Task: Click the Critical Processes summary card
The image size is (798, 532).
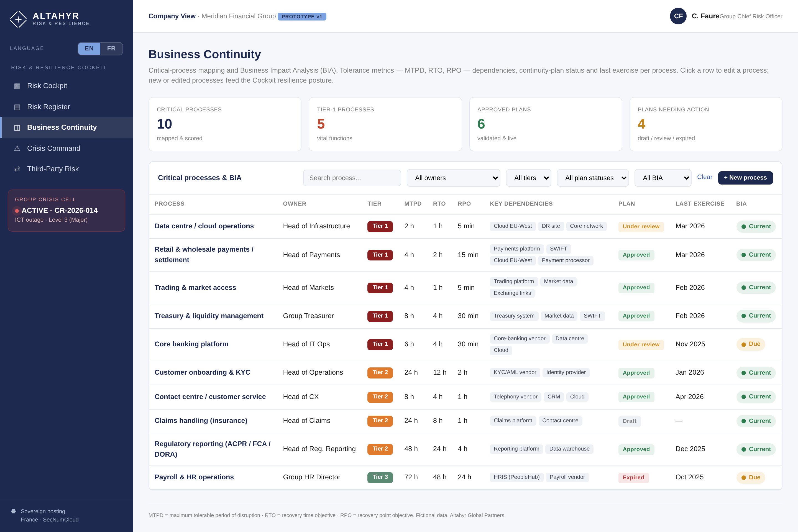Action: coord(225,124)
